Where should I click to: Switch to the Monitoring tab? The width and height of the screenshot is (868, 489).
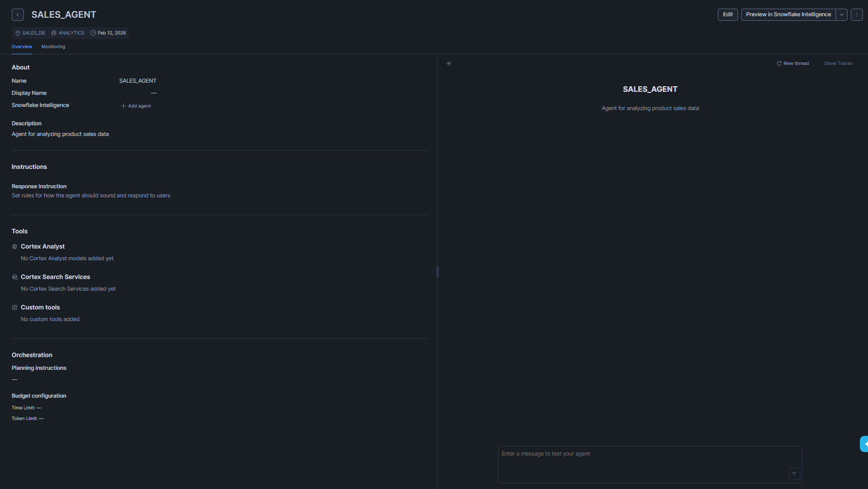53,46
